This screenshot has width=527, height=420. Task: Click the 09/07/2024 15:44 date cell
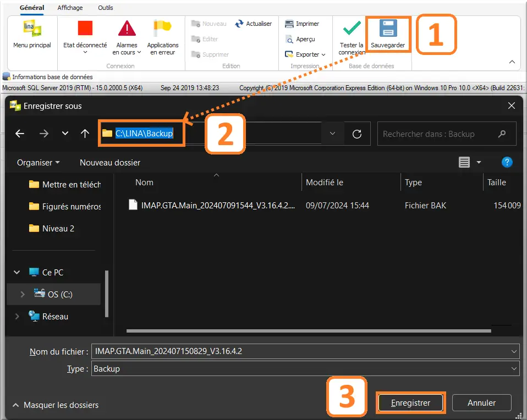[x=337, y=205]
